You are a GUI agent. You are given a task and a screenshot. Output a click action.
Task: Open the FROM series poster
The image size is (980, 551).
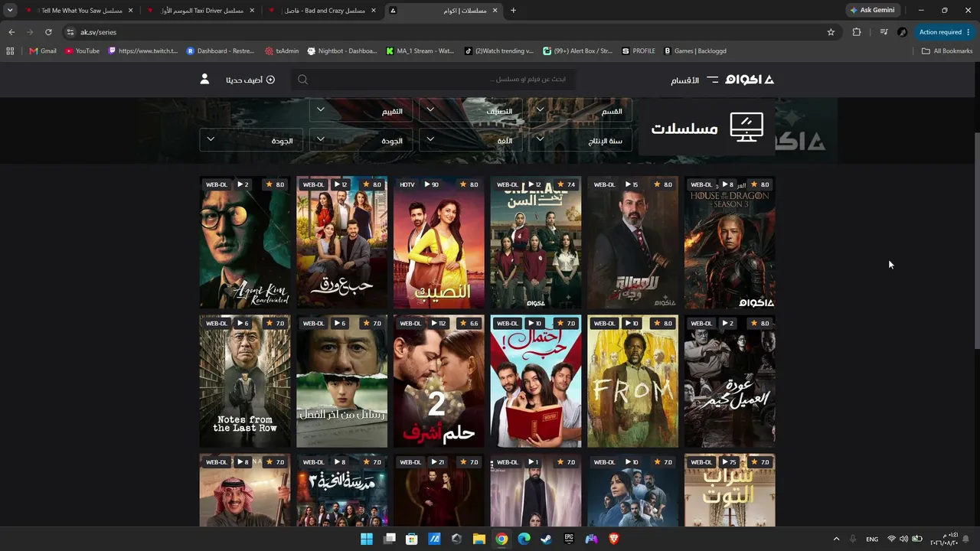632,381
